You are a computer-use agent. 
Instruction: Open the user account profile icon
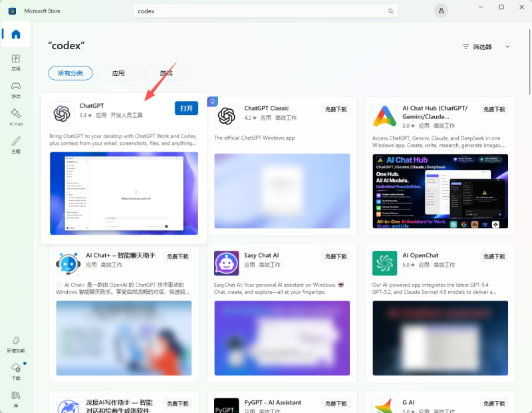[x=441, y=11]
